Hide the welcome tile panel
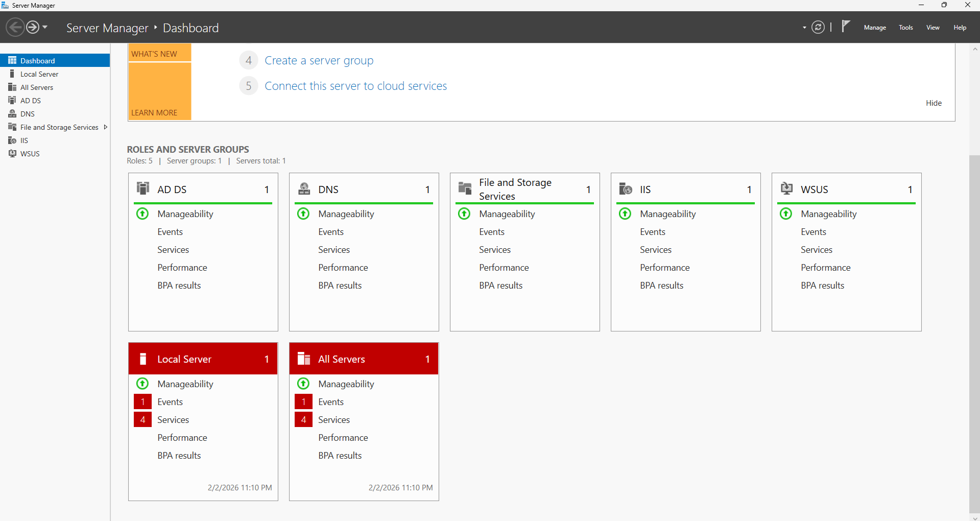 point(933,103)
